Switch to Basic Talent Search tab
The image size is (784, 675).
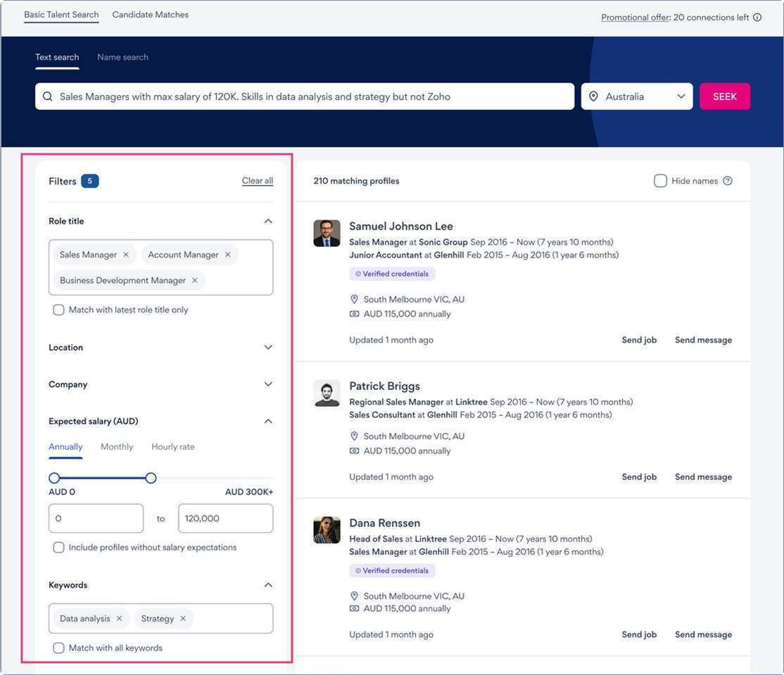coord(61,15)
